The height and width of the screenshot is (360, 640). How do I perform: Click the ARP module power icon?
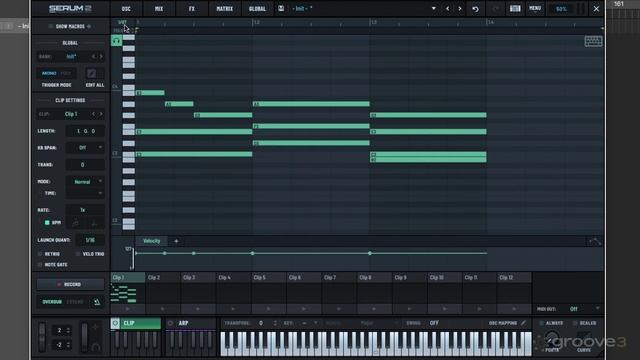point(171,323)
